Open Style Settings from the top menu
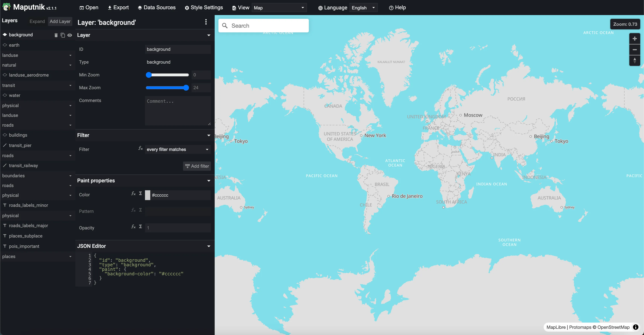This screenshot has height=335, width=644. [204, 8]
